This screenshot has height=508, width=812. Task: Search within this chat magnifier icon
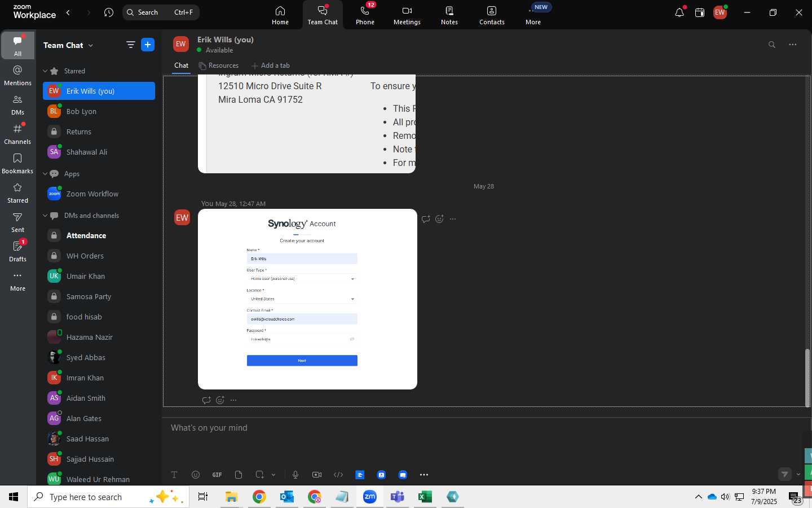772,45
